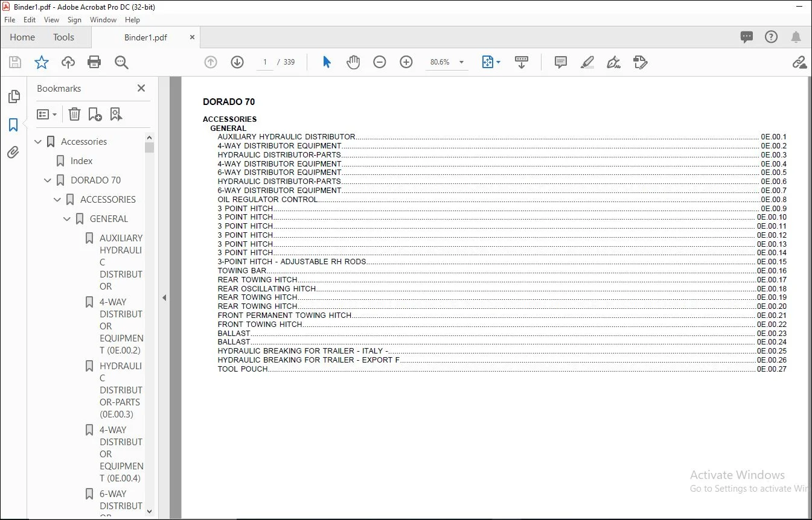Viewport: 812px width, 520px height.
Task: Collapse the Accessories bookmark
Action: [39, 142]
